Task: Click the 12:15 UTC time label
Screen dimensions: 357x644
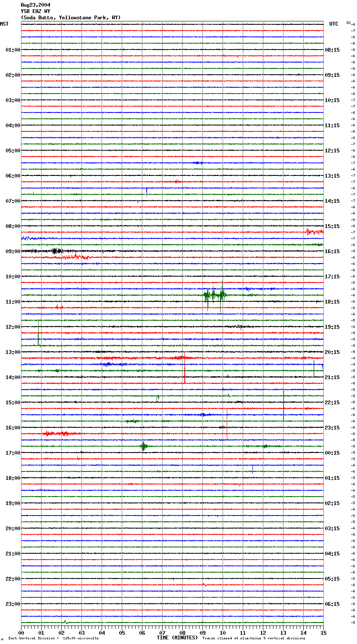Action: pyautogui.click(x=332, y=151)
